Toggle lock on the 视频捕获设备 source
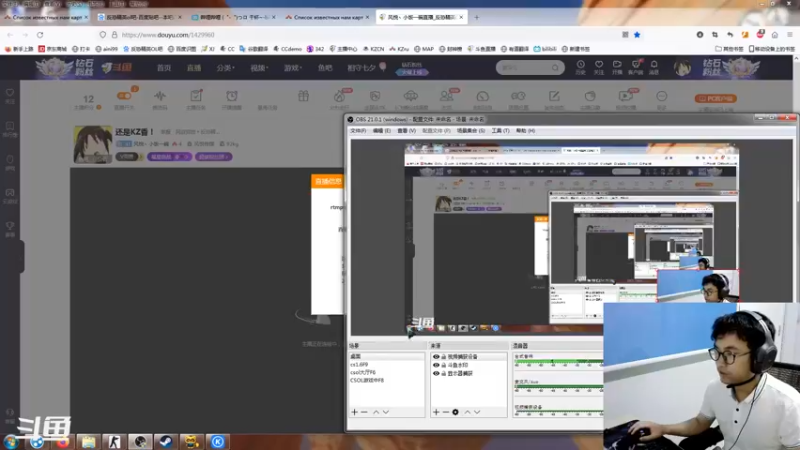800x450 pixels. (444, 357)
